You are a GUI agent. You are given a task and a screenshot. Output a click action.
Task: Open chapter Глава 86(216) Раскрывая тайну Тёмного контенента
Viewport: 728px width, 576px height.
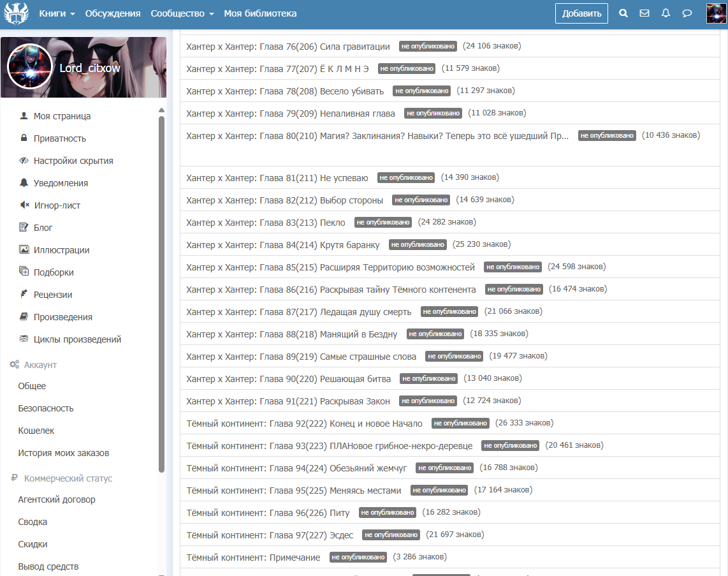[331, 290]
